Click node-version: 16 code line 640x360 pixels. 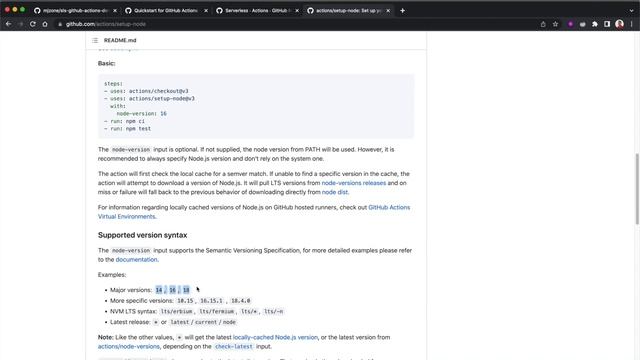[x=142, y=113]
